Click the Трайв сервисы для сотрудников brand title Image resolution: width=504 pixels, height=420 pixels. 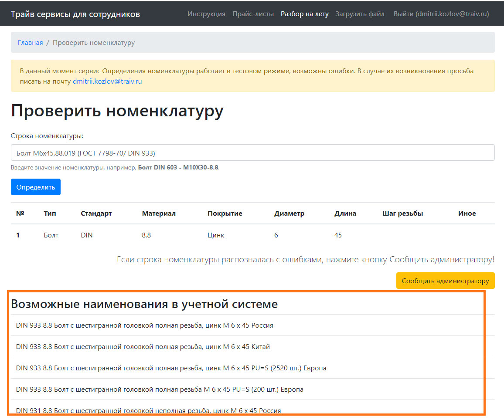pyautogui.click(x=75, y=14)
